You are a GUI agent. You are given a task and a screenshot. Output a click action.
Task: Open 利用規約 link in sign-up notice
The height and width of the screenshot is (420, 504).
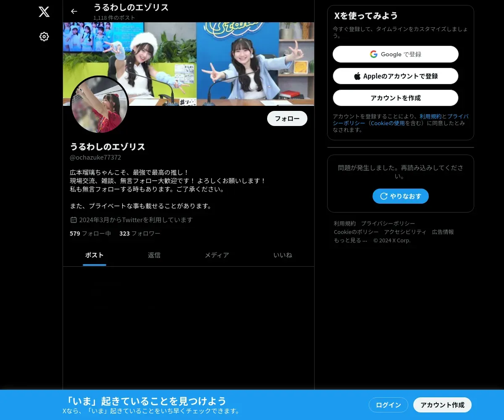[x=430, y=116]
